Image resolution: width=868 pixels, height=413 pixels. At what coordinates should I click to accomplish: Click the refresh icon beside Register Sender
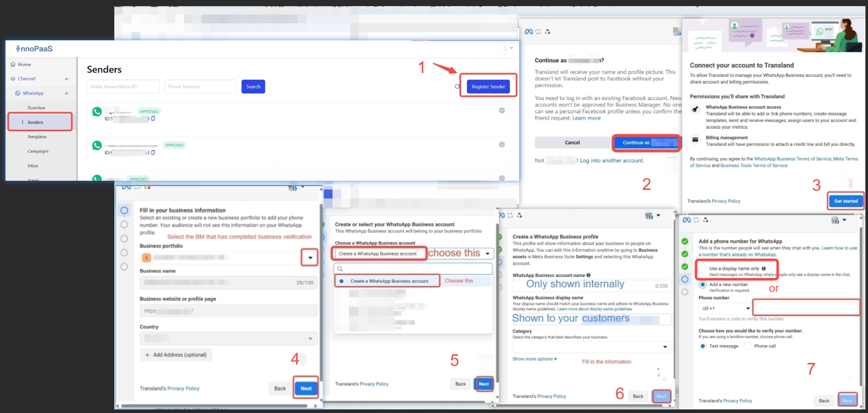click(457, 86)
